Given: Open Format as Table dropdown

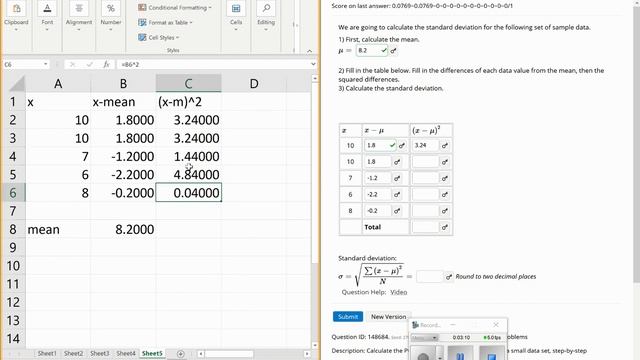Looking at the screenshot, I should tap(165, 22).
